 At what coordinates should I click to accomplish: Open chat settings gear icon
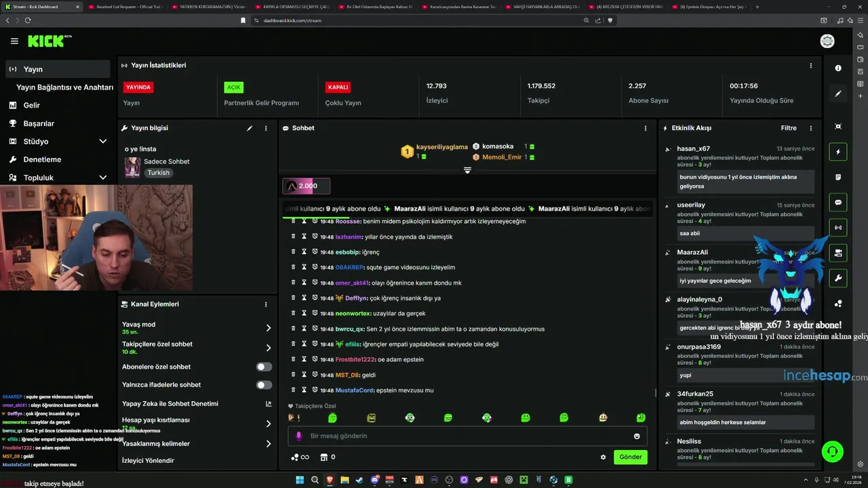(603, 457)
